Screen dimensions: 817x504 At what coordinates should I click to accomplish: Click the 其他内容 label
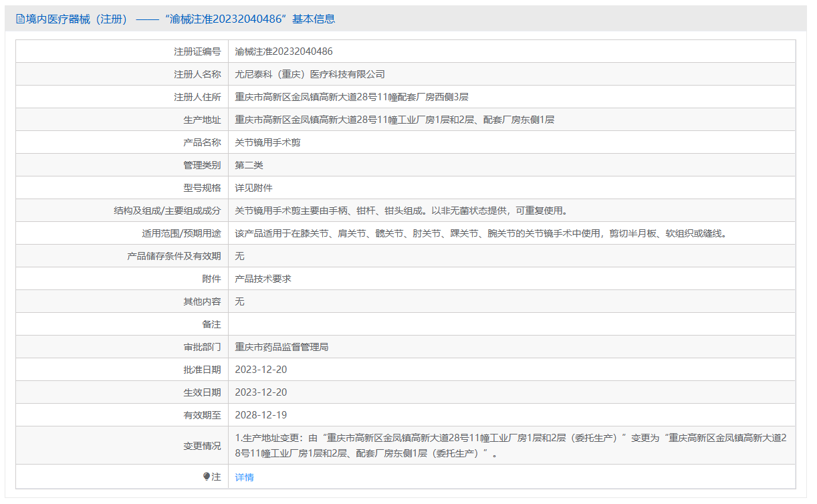(202, 301)
